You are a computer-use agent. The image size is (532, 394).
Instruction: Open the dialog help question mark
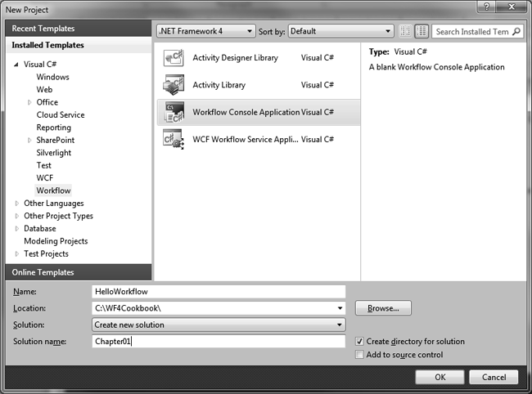[x=486, y=7]
